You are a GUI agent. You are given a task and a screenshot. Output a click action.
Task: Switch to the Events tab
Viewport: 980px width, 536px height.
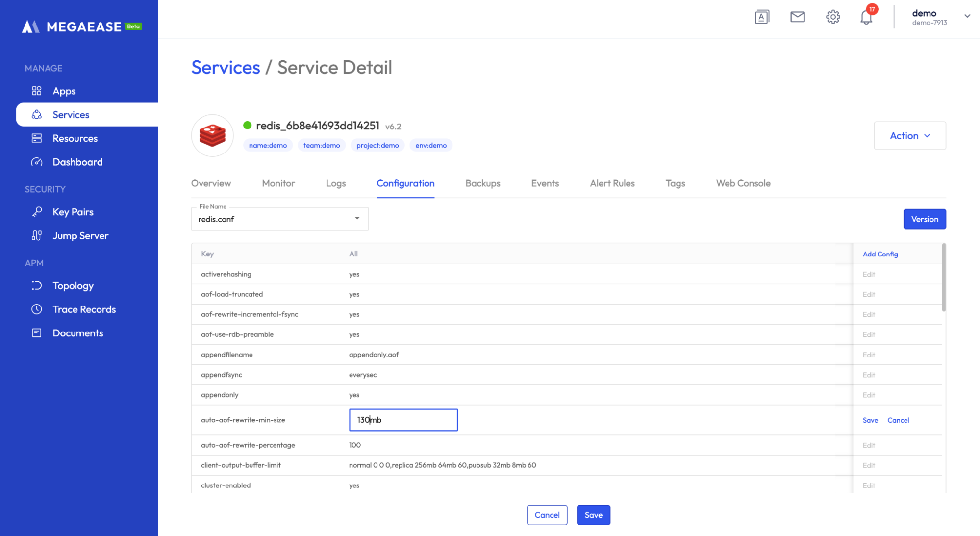pyautogui.click(x=545, y=183)
